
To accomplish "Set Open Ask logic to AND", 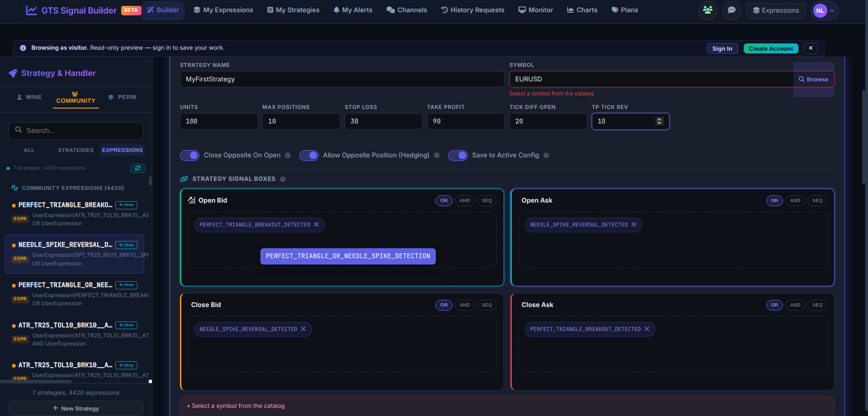I will 795,201.
